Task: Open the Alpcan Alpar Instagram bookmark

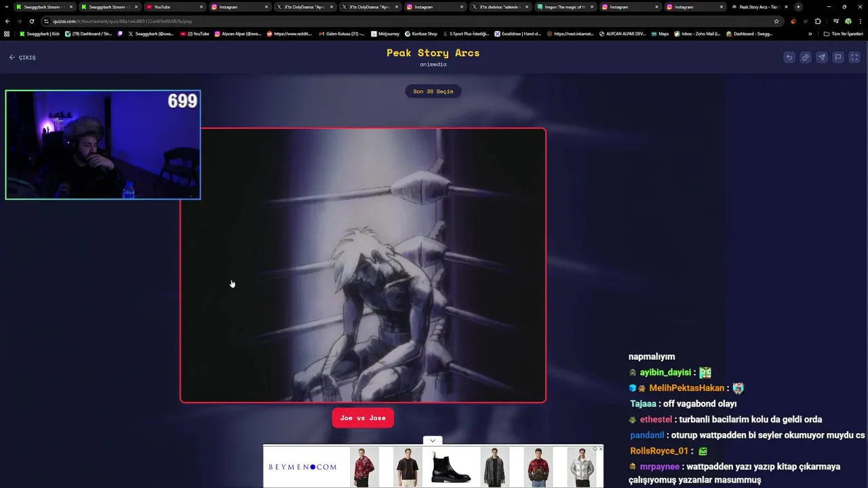Action: (238, 34)
